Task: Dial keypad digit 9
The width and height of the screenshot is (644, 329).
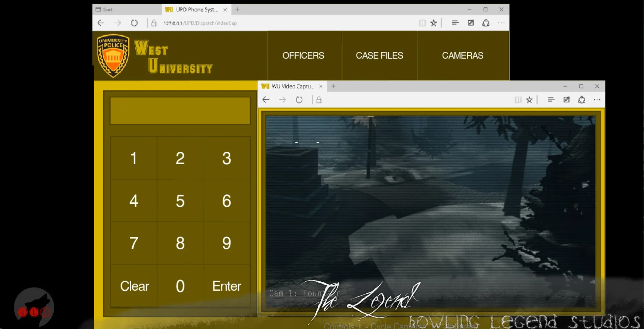Action: tap(227, 243)
